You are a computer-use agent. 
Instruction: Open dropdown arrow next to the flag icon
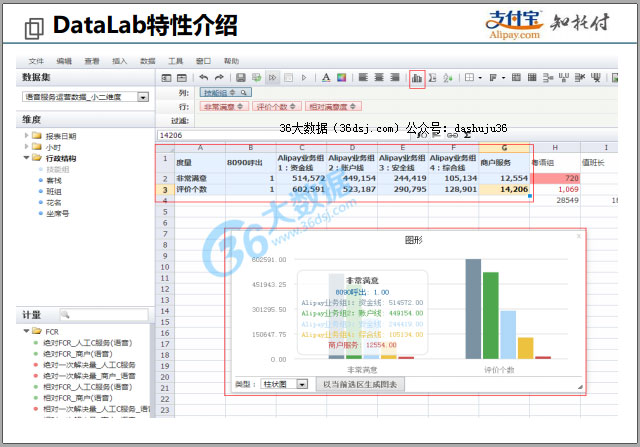coord(503,78)
